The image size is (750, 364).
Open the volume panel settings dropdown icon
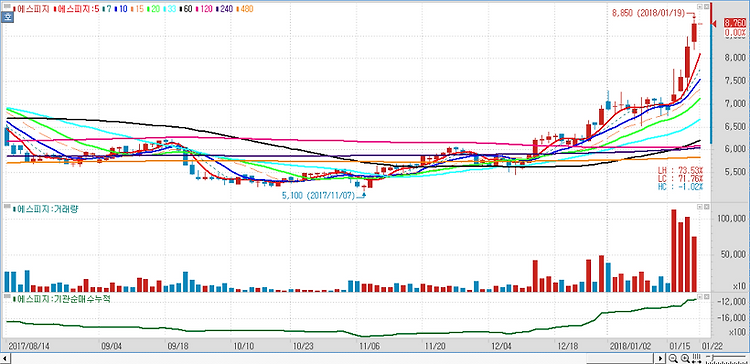click(699, 207)
